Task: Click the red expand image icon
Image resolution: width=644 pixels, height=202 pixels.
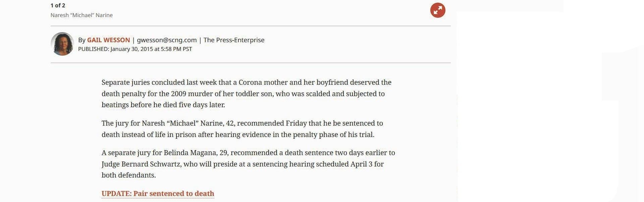Action: (x=438, y=10)
